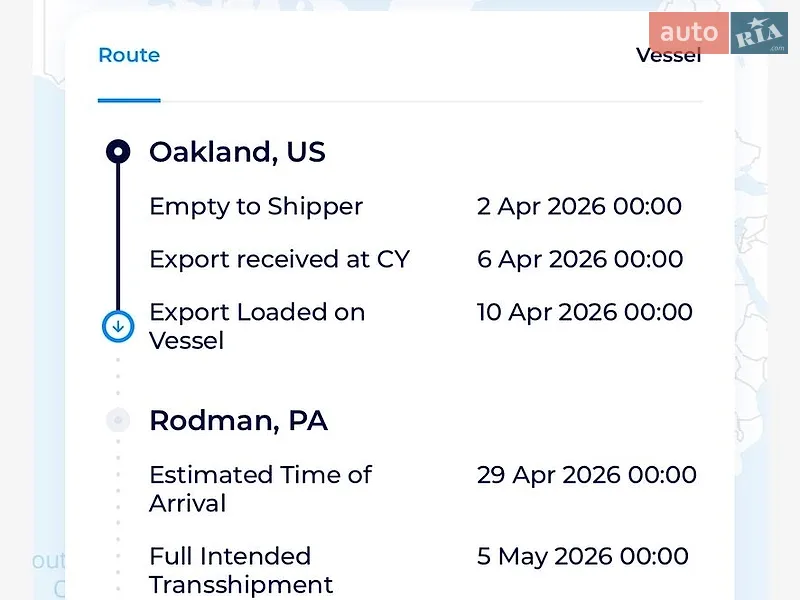This screenshot has height=600, width=800.
Task: Click the Export received at CY event
Action: 280,259
